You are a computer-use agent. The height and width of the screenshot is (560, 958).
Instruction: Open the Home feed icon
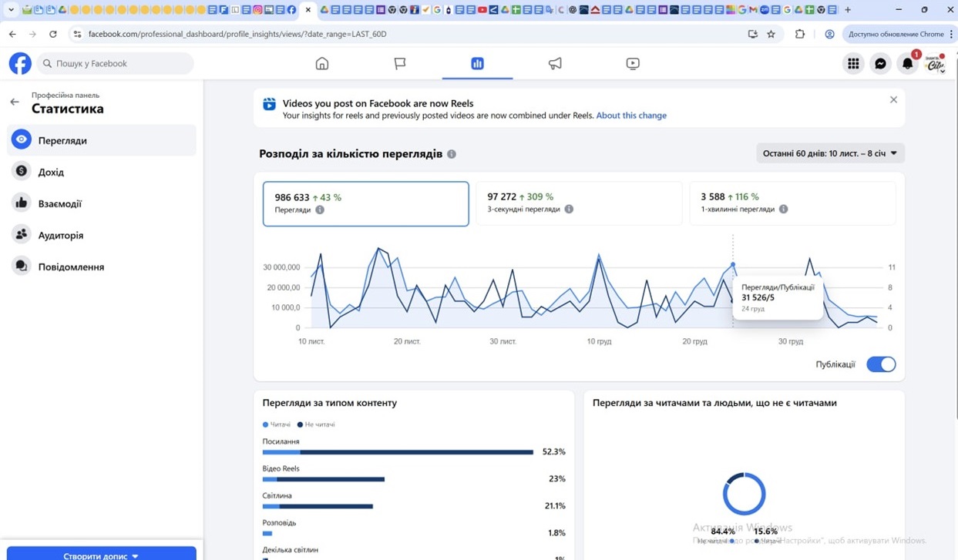click(x=322, y=63)
